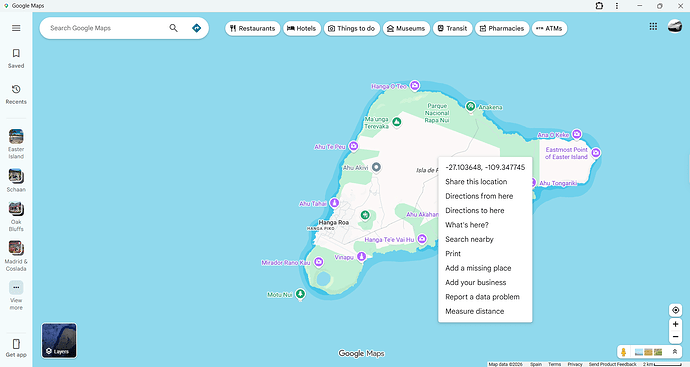
Task: Click the Vinapu marker
Action: point(362,256)
